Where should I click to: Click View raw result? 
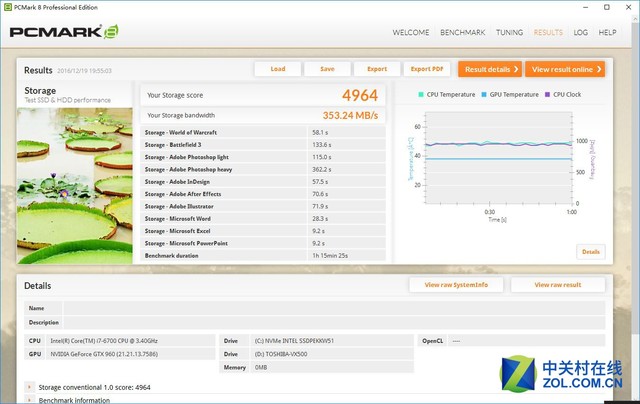(558, 285)
